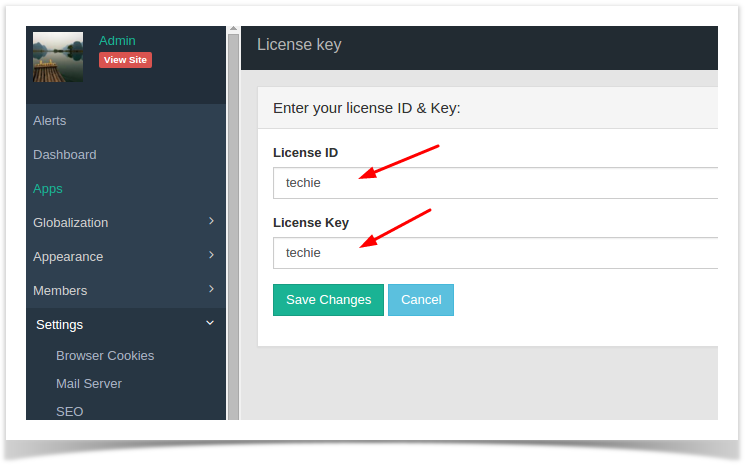The height and width of the screenshot is (469, 752).
Task: Focus the License Key input field
Action: [x=495, y=253]
